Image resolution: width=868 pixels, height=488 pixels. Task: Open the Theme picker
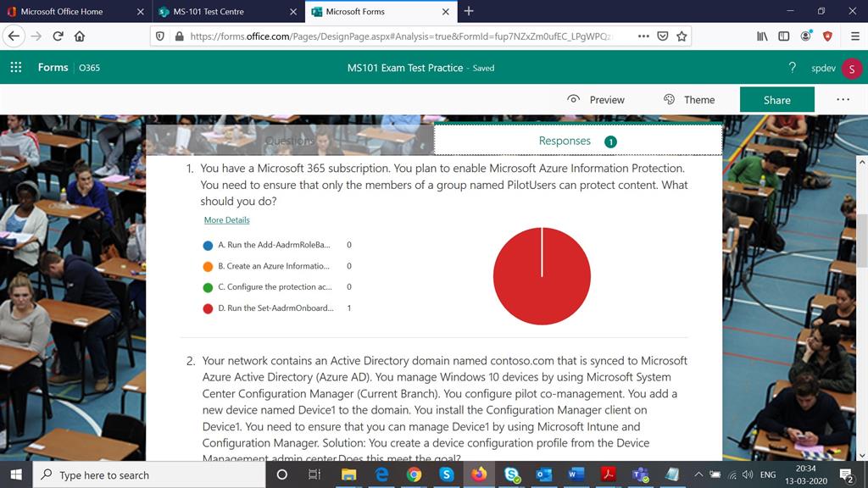click(689, 100)
